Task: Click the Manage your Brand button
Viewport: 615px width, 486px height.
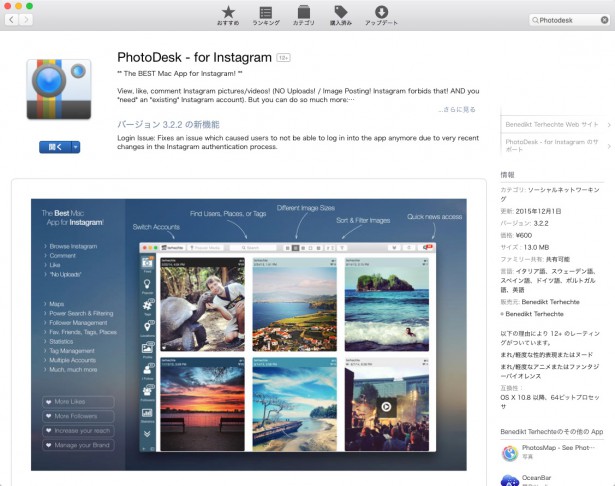Action: pos(78,445)
